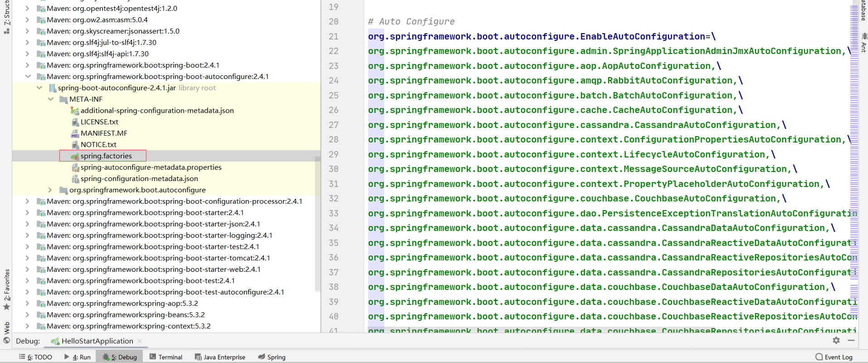Collapse Maven spring-boot-autoconfigure:2.4.1 library
868x363 pixels.
pos(28,77)
